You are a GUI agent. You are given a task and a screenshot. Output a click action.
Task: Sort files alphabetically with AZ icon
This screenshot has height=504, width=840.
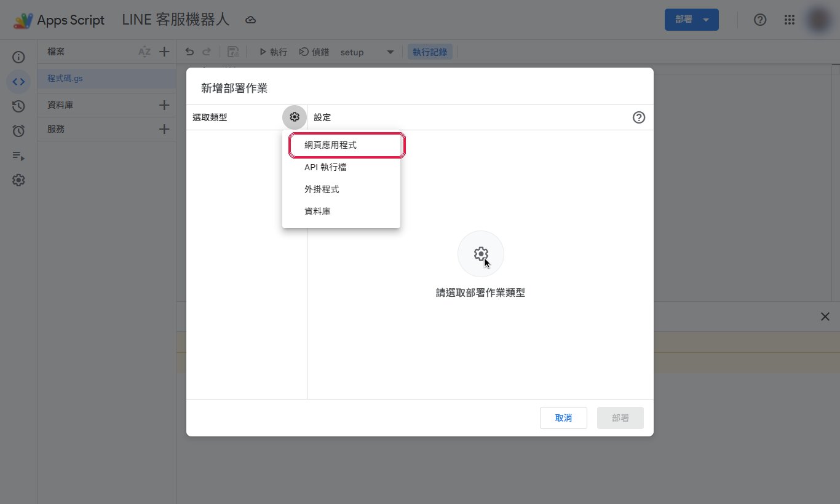pyautogui.click(x=145, y=52)
